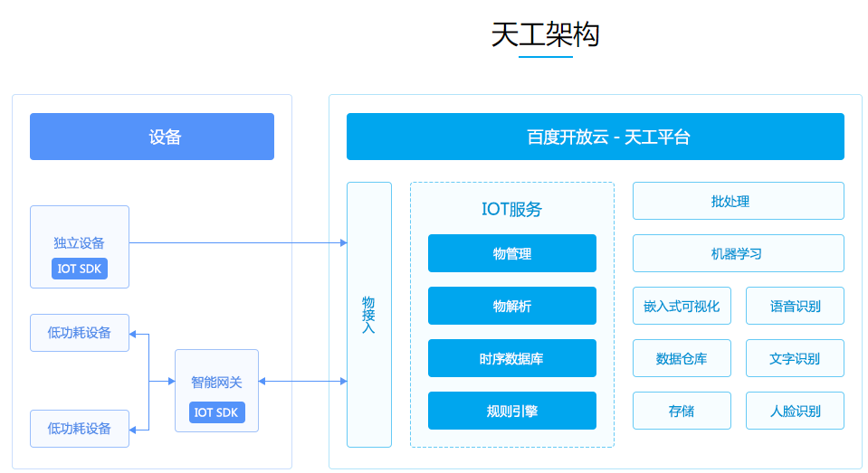Select the 语音识别 box
This screenshot has width=868, height=473.
tap(795, 306)
